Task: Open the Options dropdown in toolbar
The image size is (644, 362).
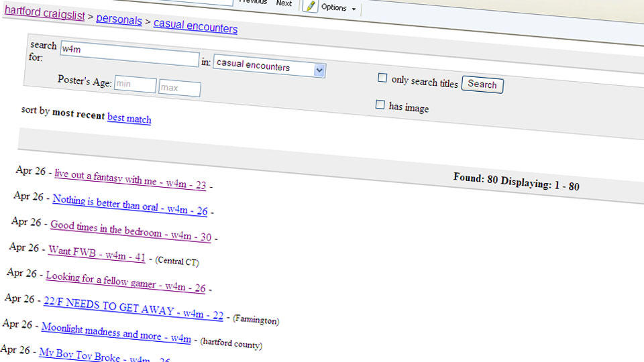Action: coord(338,7)
